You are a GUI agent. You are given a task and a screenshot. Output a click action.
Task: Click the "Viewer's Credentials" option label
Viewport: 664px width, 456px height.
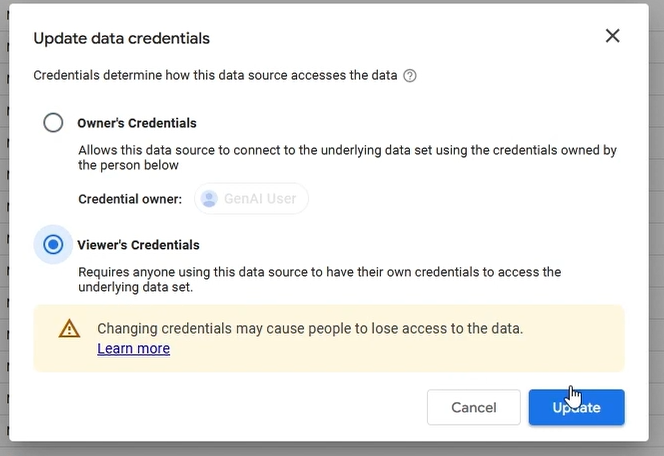point(138,245)
